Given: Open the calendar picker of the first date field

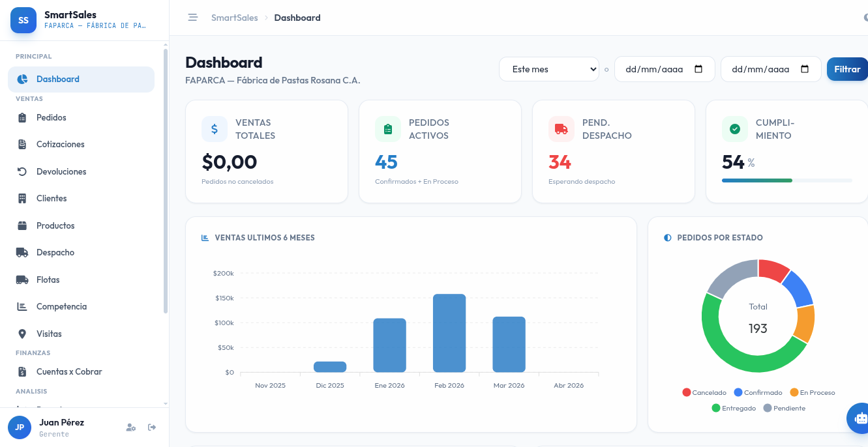Looking at the screenshot, I should pyautogui.click(x=698, y=69).
